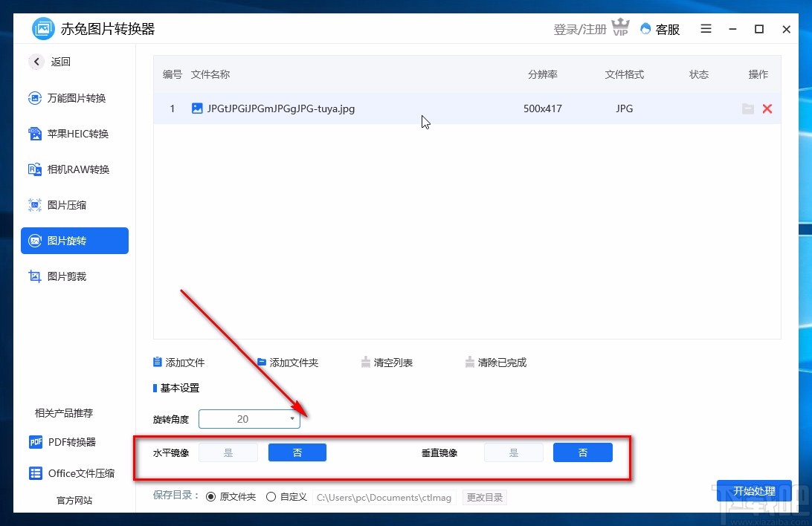Delete JPGtJPGiJPGmJPGgJPG-tuya.jpg with red X

[x=767, y=108]
